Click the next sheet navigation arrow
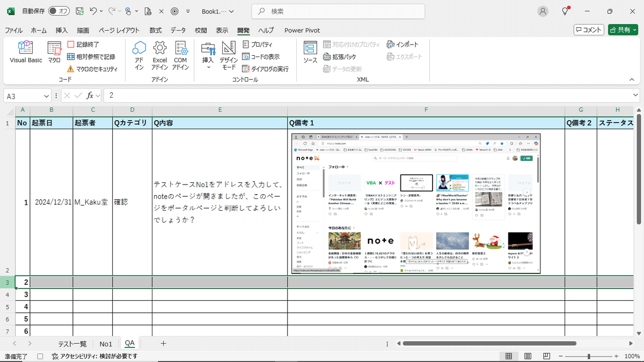This screenshot has height=362, width=644. click(x=30, y=343)
